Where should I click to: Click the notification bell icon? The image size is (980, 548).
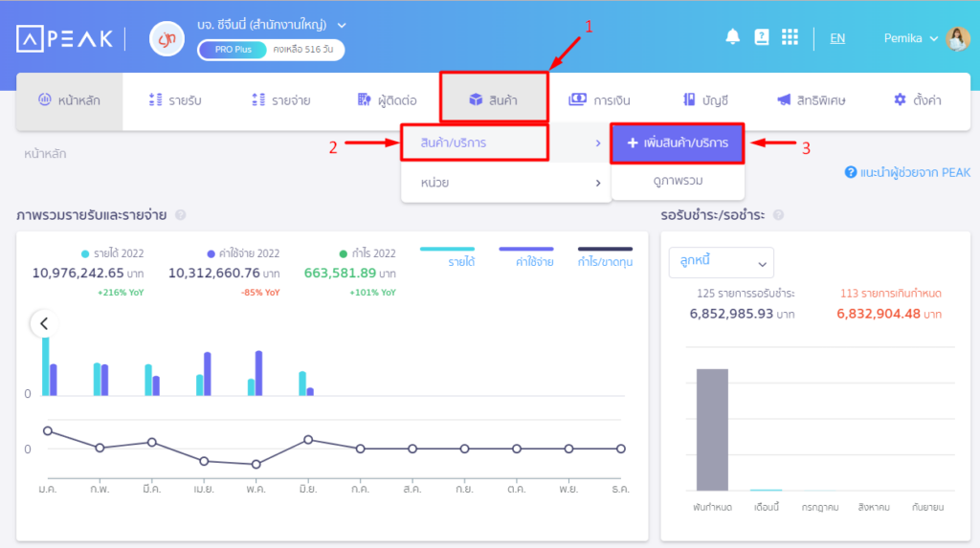(733, 37)
